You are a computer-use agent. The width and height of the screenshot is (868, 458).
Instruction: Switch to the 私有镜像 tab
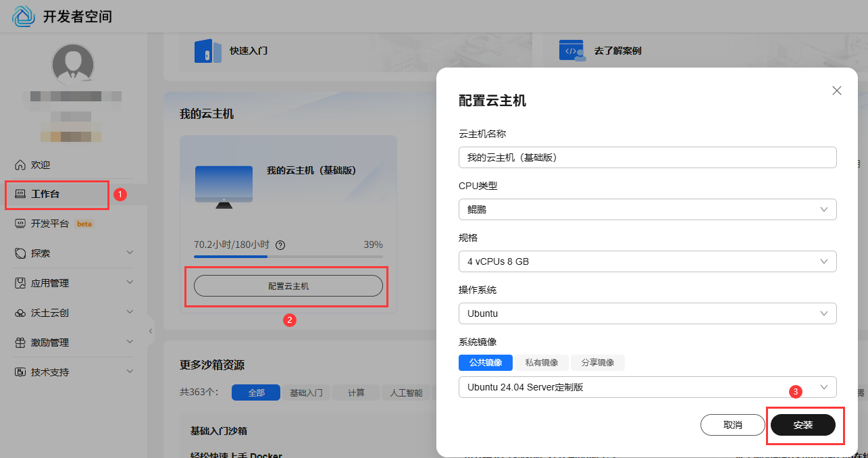pos(541,363)
